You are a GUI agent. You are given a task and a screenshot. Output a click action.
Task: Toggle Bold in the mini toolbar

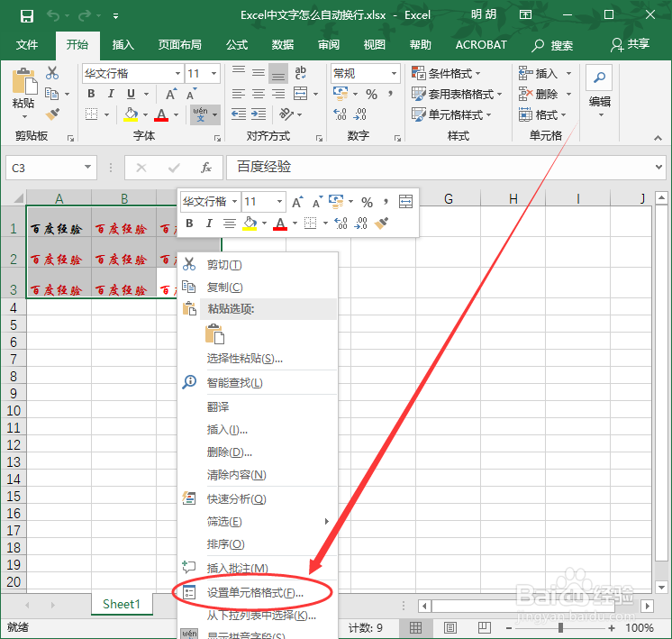[x=189, y=224]
